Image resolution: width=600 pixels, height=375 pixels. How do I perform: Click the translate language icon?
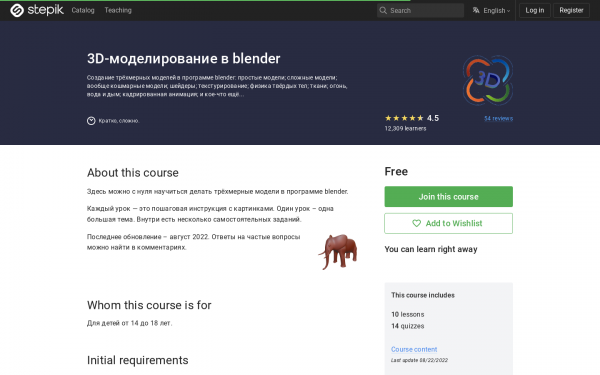(x=476, y=10)
